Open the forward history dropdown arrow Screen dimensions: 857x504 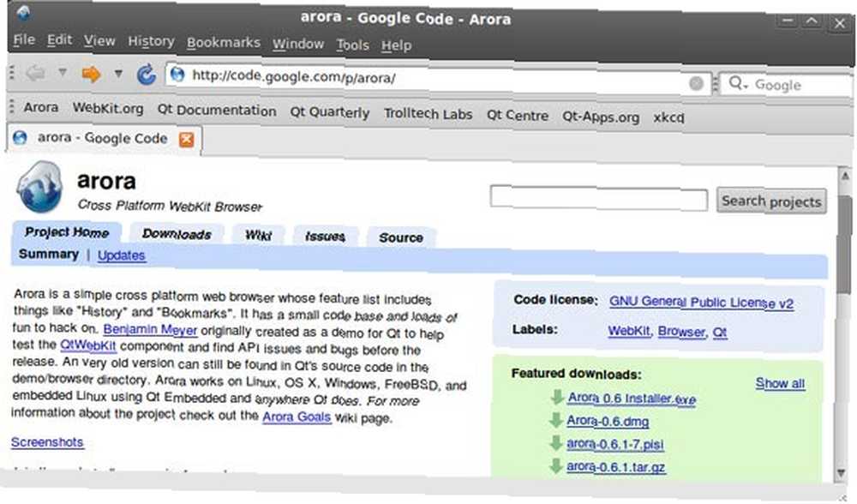(x=118, y=73)
